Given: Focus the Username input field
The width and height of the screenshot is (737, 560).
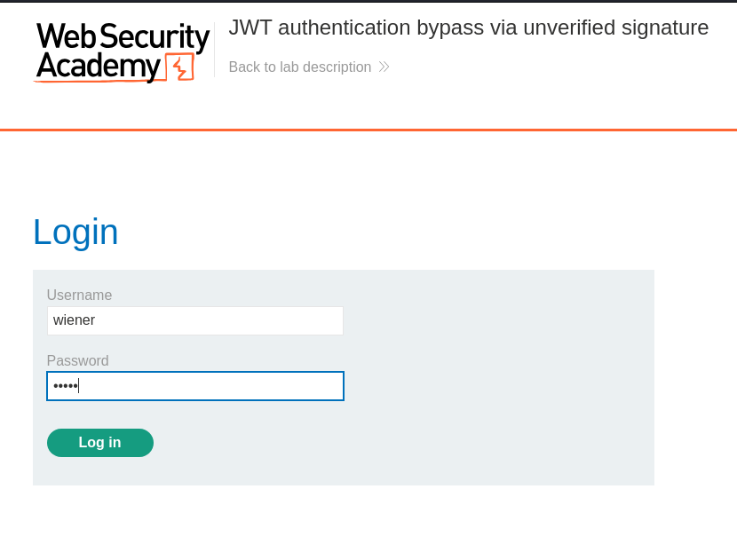Looking at the screenshot, I should (195, 321).
